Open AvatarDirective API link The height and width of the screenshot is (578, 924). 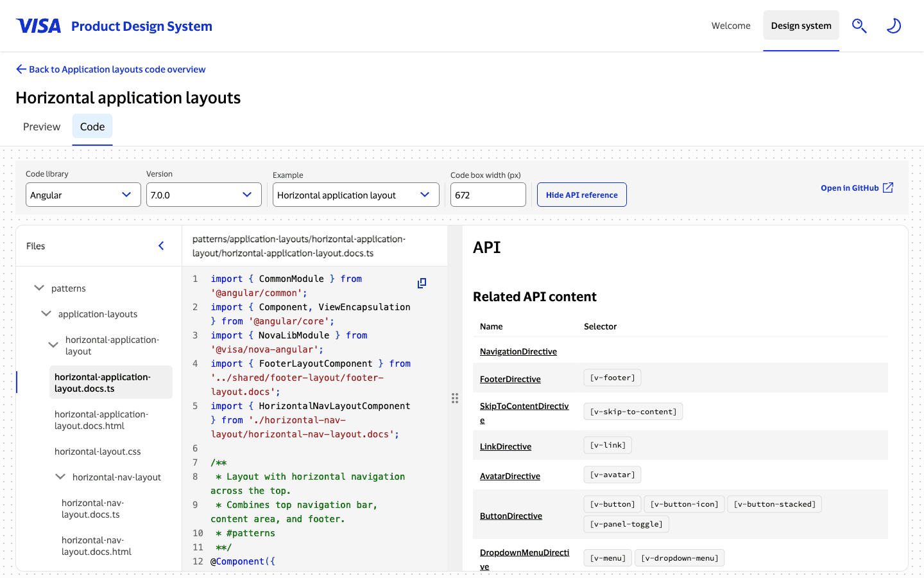[x=510, y=476]
